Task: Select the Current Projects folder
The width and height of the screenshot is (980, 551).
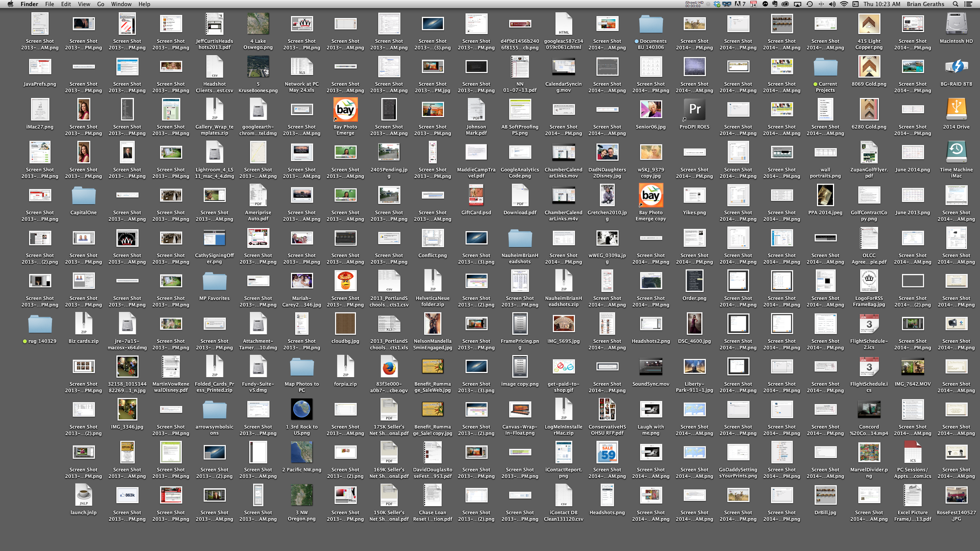Action: pyautogui.click(x=825, y=67)
